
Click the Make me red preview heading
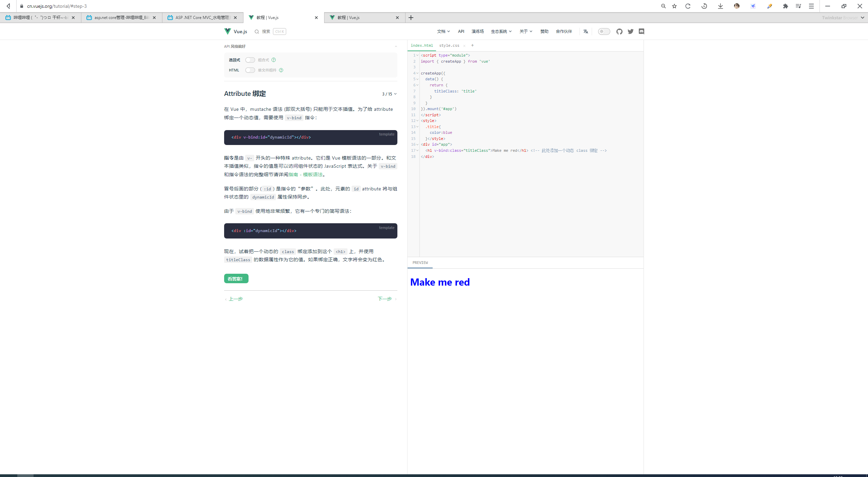(x=440, y=282)
